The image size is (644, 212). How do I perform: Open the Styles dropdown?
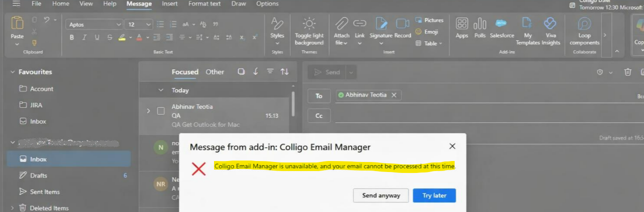277,43
